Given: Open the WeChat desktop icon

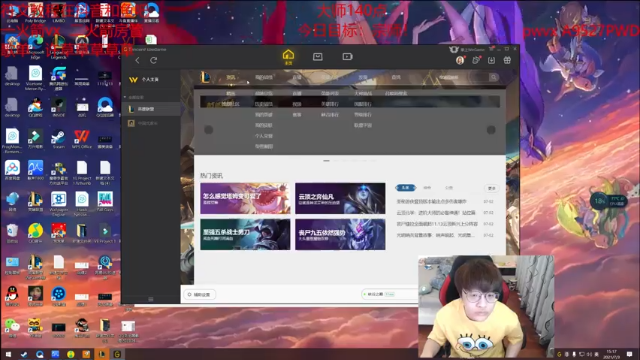Looking at the screenshot, I should [12, 328].
